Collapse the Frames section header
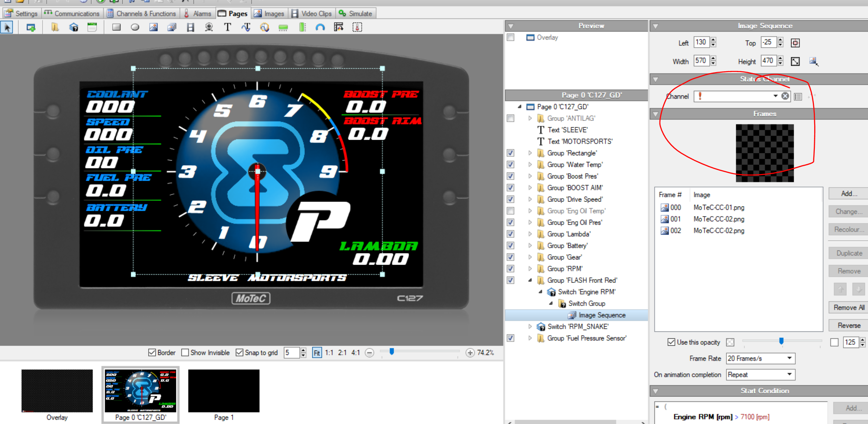Screen dimensions: 868x424 [x=655, y=114]
